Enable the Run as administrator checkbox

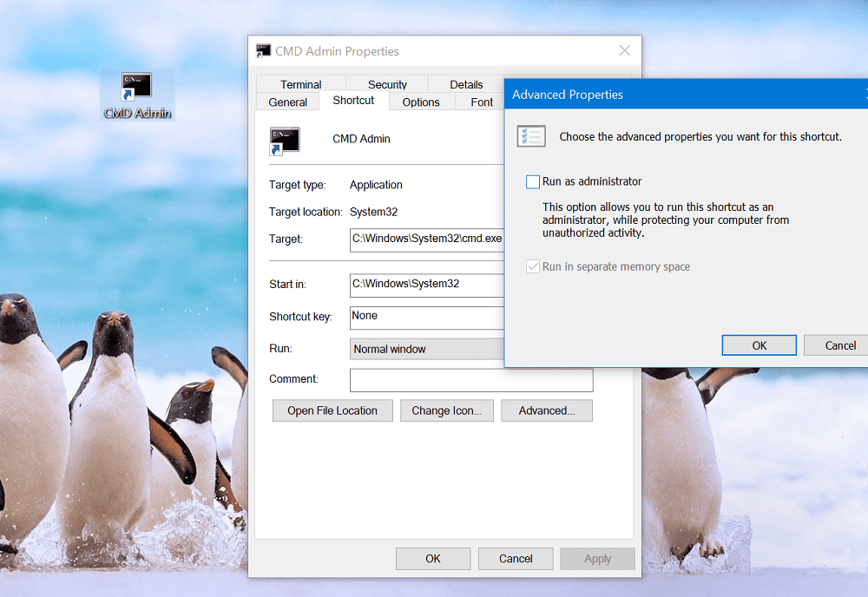533,181
